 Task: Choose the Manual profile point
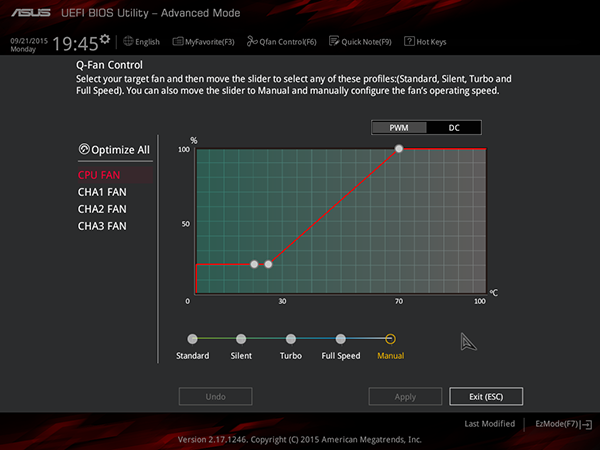coord(390,339)
